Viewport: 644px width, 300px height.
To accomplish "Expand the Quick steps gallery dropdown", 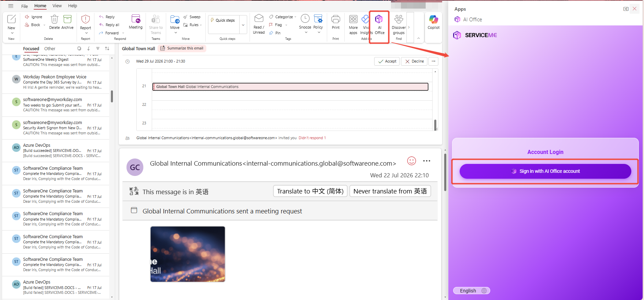I will coord(243,25).
